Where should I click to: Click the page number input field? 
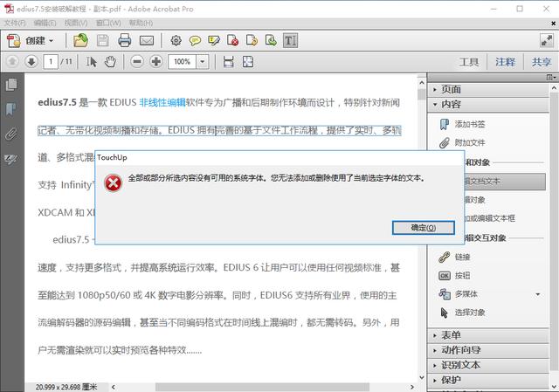tap(51, 62)
